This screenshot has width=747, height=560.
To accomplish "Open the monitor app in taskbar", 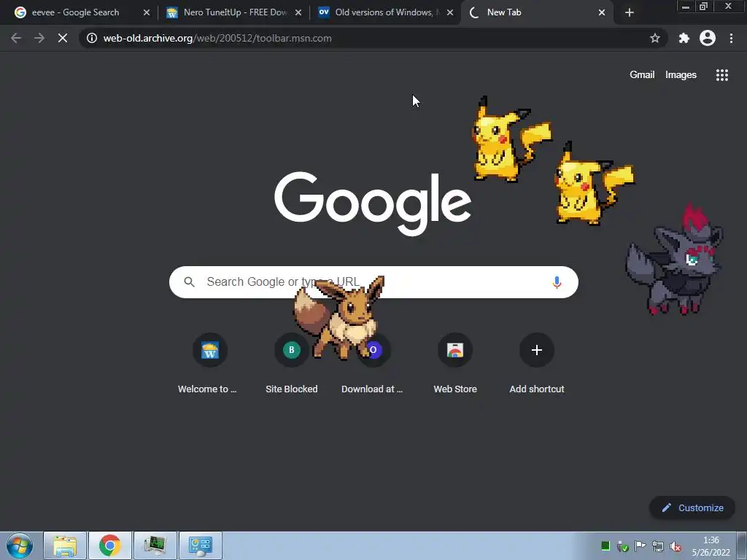I will coord(155,545).
